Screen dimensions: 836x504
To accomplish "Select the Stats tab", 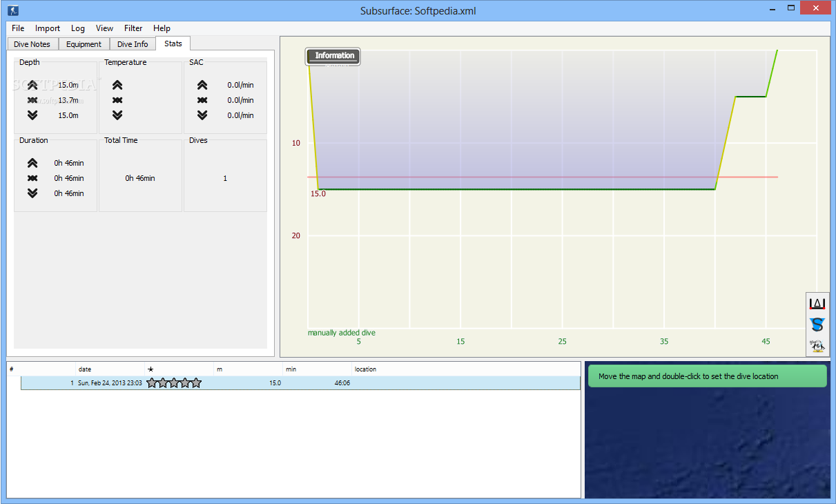I will coord(173,43).
